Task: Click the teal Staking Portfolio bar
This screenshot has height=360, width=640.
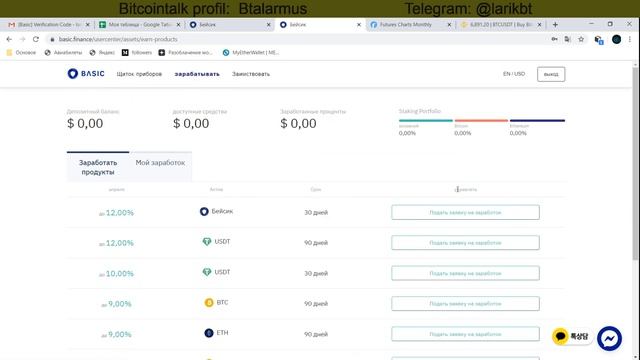Action: 426,120
